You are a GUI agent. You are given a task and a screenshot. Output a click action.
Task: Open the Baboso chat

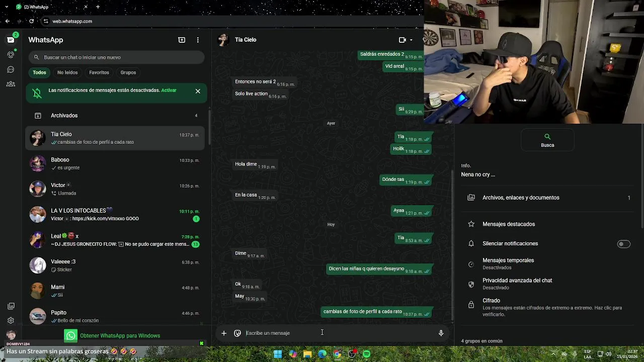116,163
